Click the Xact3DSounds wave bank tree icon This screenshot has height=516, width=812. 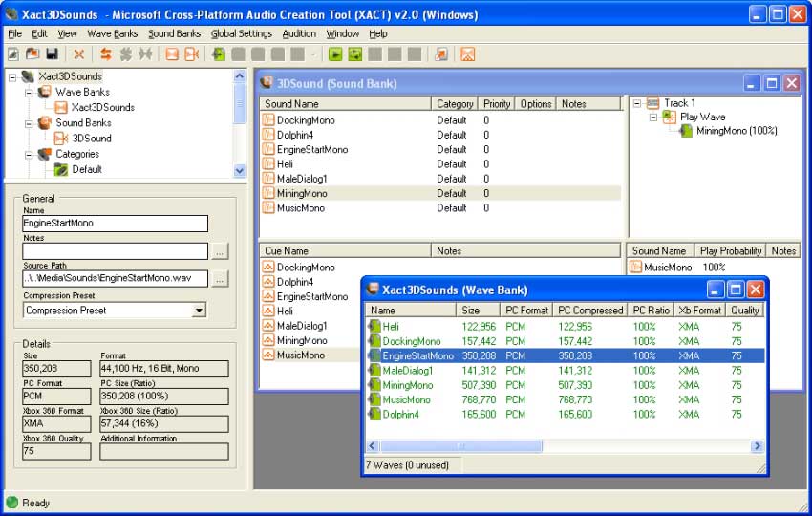(61, 107)
